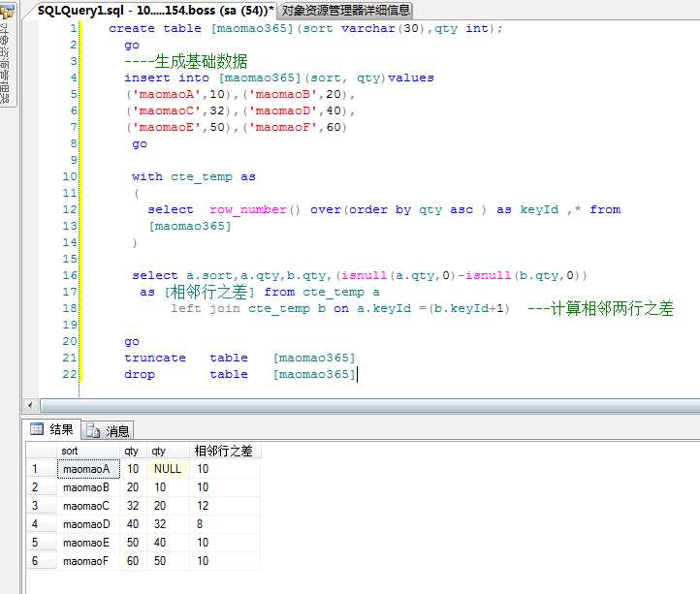This screenshot has height=594, width=700.
Task: Select the 结果 results tab
Action: pyautogui.click(x=51, y=429)
